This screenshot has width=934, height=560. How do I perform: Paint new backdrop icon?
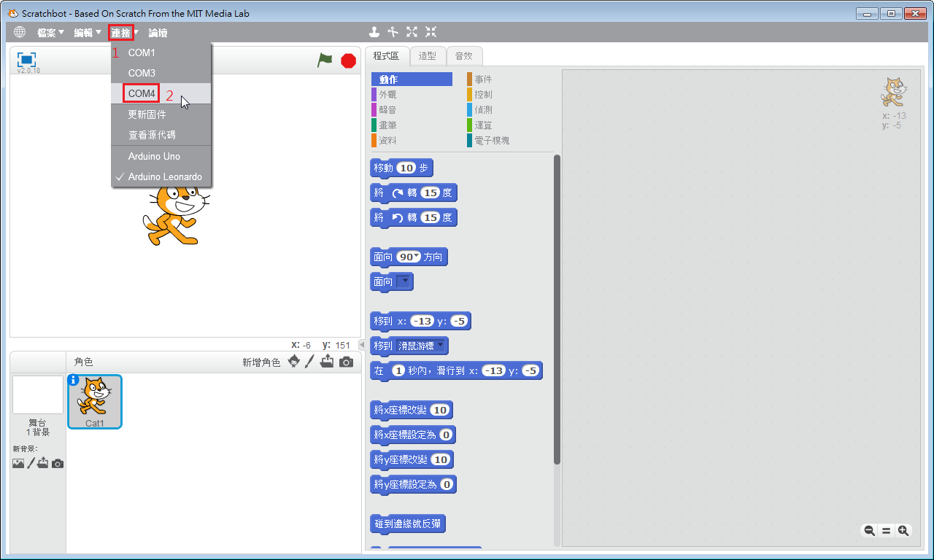click(x=31, y=463)
